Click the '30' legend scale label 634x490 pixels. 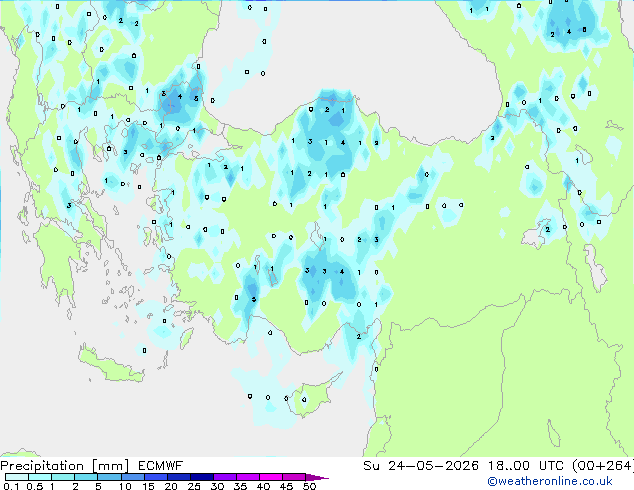[217, 486]
